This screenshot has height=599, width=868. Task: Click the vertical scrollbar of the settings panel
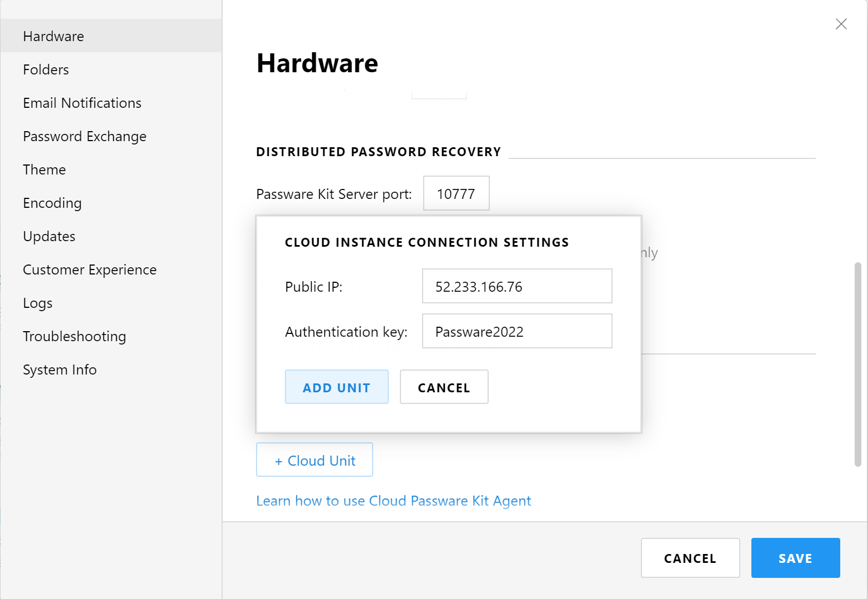pyautogui.click(x=857, y=365)
